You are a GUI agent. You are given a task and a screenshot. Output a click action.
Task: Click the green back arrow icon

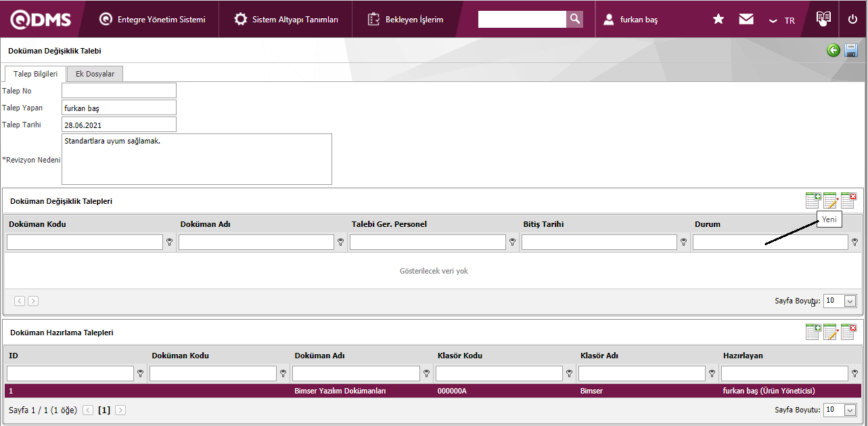(x=833, y=50)
